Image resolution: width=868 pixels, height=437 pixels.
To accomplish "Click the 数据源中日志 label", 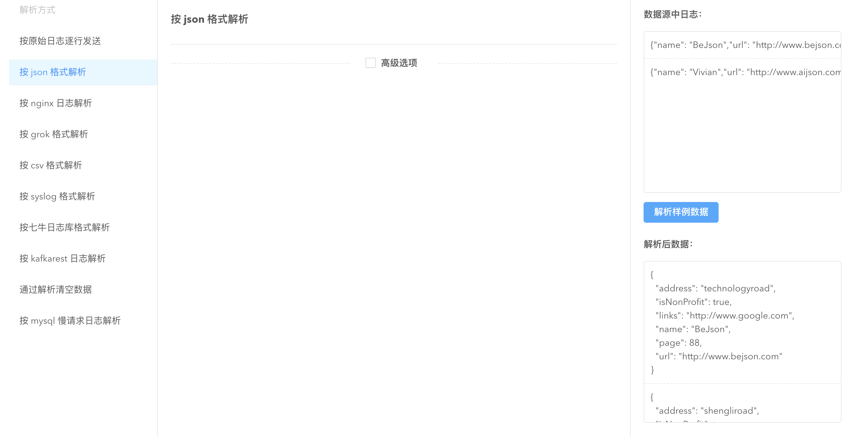I will (x=673, y=15).
